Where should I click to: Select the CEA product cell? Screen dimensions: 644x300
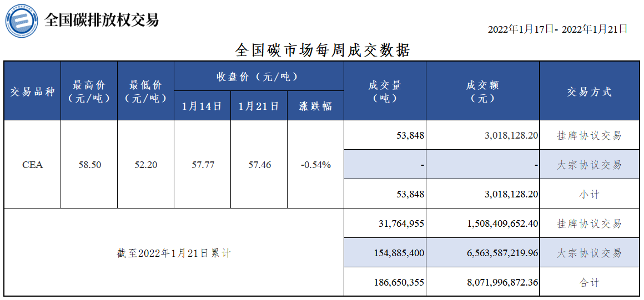click(x=32, y=165)
